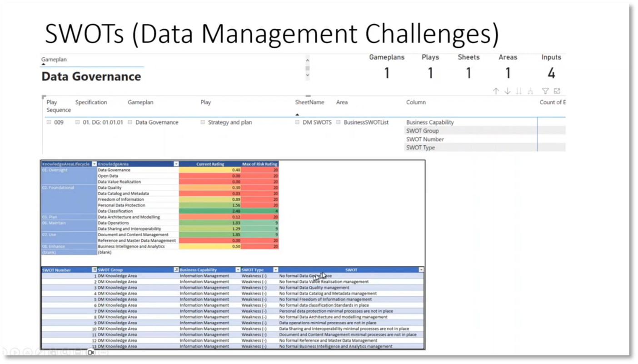Sort by the SheetName column header
Viewport: 638px width, 364px height.
tap(309, 102)
